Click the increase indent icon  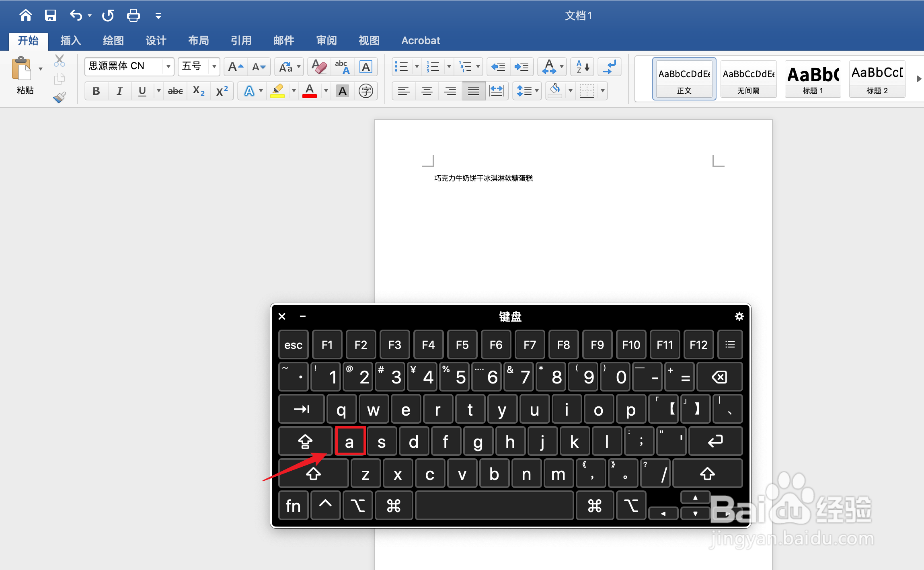coord(522,67)
